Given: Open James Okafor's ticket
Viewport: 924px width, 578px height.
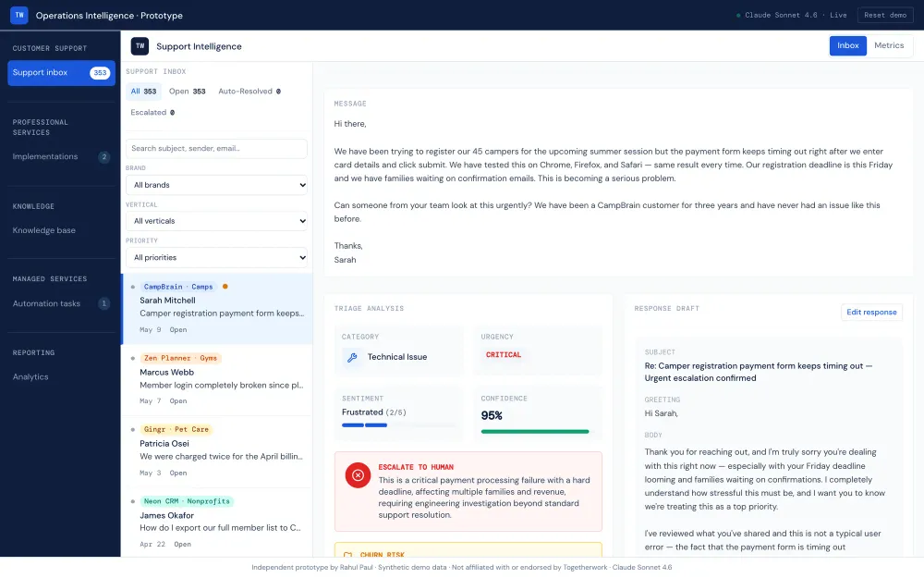Looking at the screenshot, I should pyautogui.click(x=217, y=523).
